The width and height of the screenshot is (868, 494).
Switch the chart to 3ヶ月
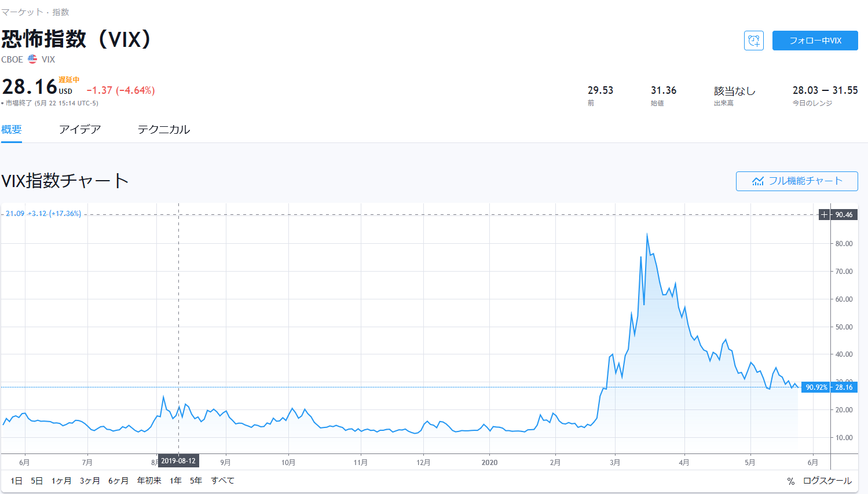coord(90,481)
